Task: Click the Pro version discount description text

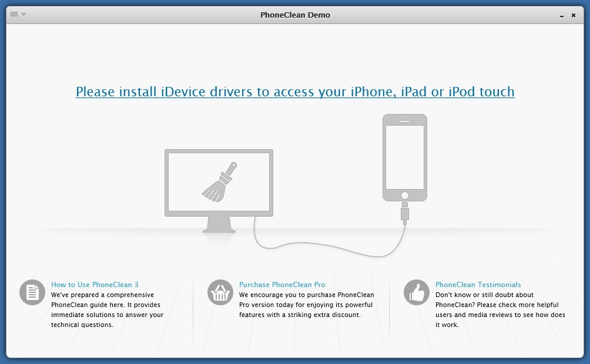Action: tap(306, 305)
